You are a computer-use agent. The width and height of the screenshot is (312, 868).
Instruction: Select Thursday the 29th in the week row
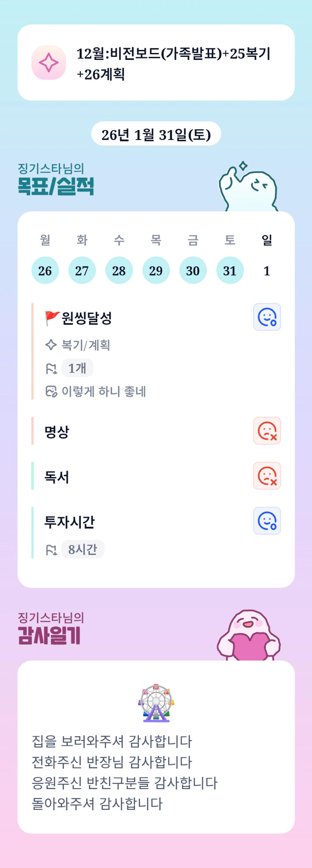coord(156,270)
